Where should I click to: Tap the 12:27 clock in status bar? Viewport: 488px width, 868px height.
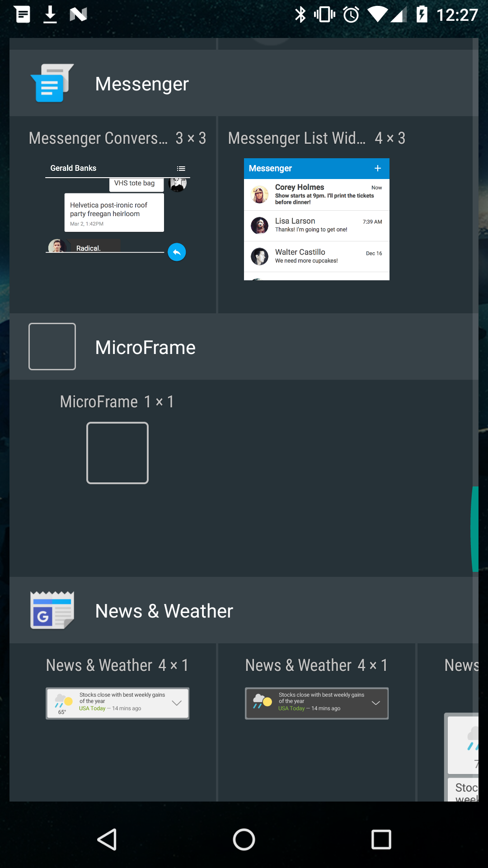(457, 15)
